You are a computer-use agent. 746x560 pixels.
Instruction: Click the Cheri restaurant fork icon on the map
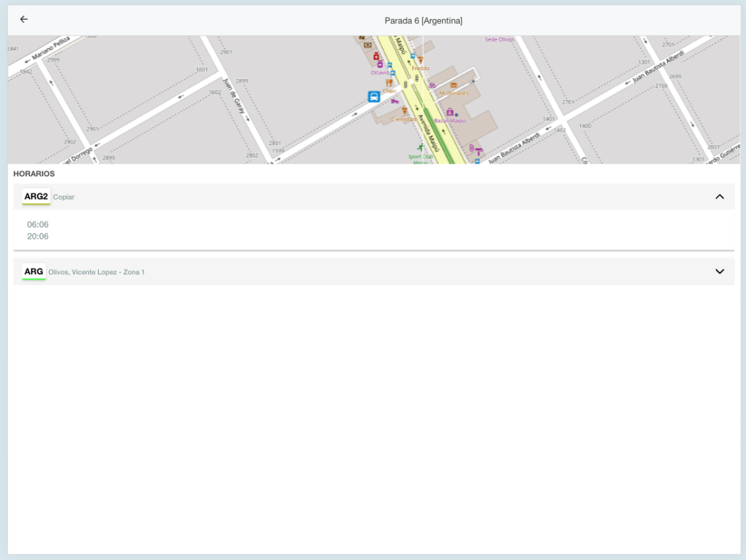tap(389, 83)
